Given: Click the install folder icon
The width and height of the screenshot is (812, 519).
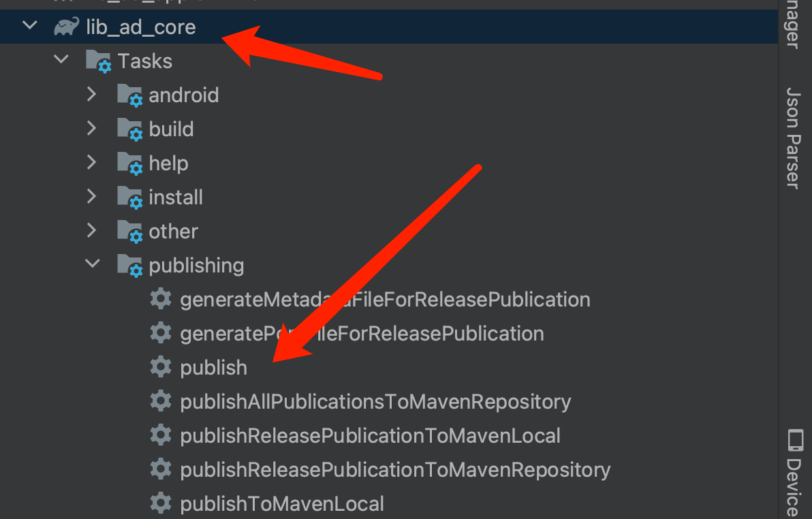Looking at the screenshot, I should [x=129, y=198].
